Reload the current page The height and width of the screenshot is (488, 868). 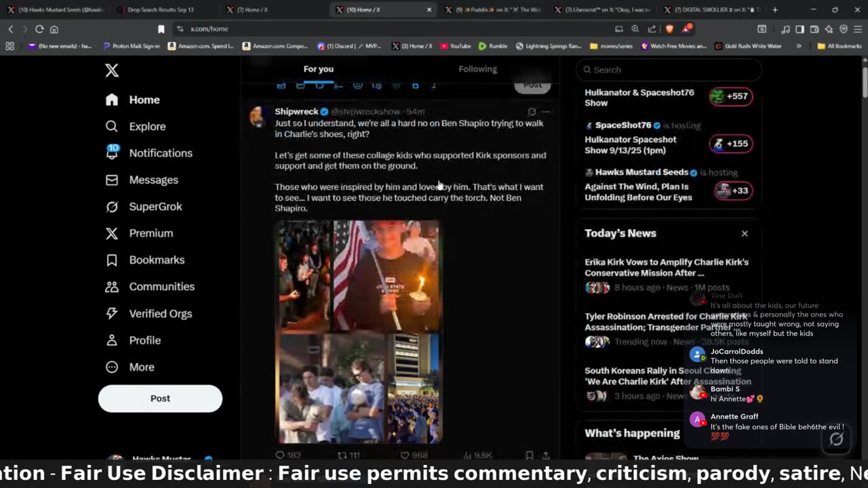click(x=39, y=29)
